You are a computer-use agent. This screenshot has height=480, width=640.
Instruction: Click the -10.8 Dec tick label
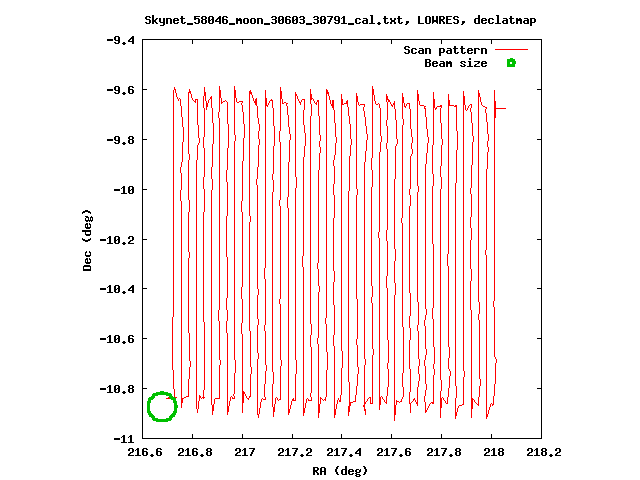(x=117, y=389)
